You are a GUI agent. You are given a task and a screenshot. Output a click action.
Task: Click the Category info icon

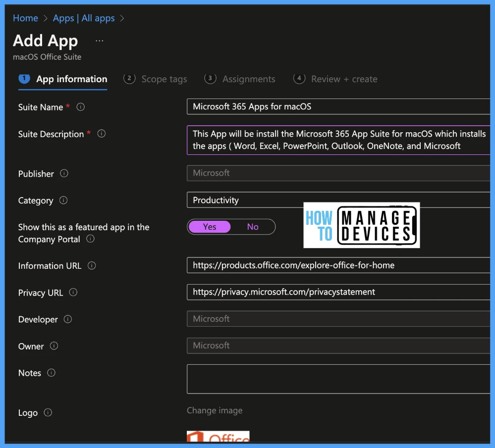click(63, 200)
